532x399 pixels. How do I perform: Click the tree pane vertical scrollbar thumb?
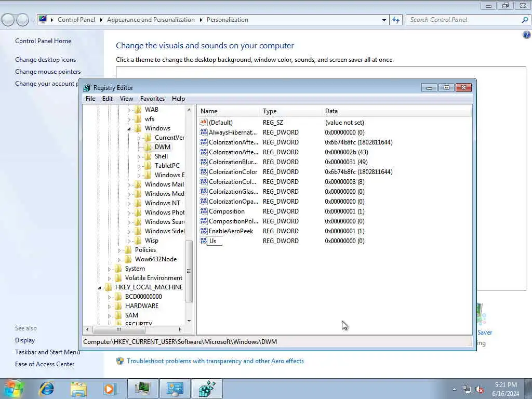coord(189,271)
